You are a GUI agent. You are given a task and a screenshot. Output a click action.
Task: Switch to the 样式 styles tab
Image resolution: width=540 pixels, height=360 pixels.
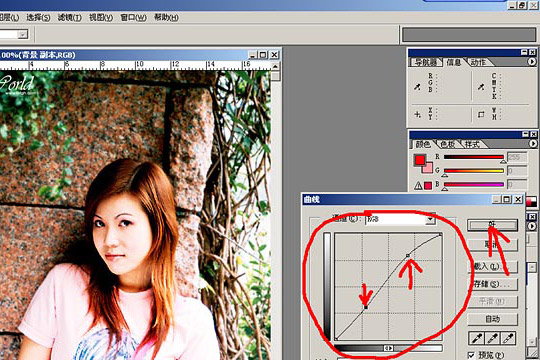point(472,144)
